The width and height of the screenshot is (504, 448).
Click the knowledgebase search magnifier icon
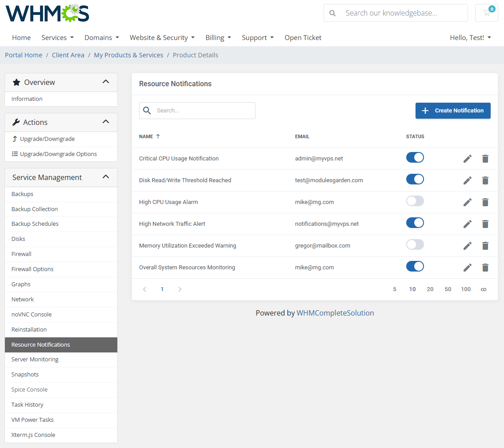coord(333,13)
